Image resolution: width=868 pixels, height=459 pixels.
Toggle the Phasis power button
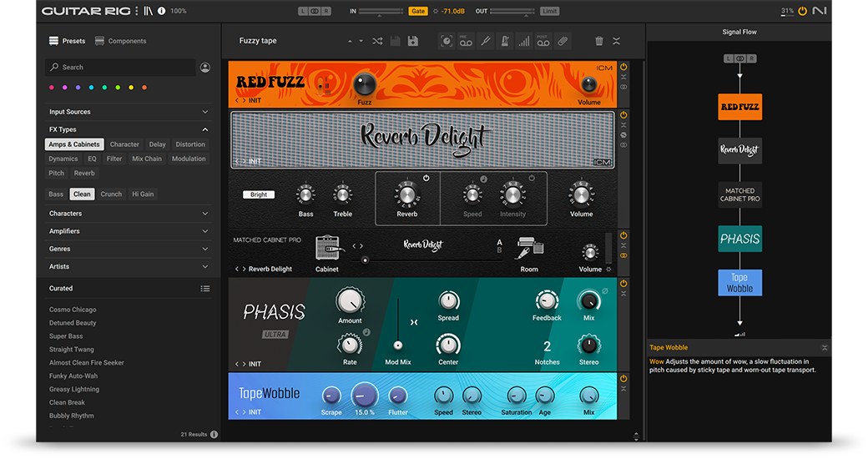(623, 284)
